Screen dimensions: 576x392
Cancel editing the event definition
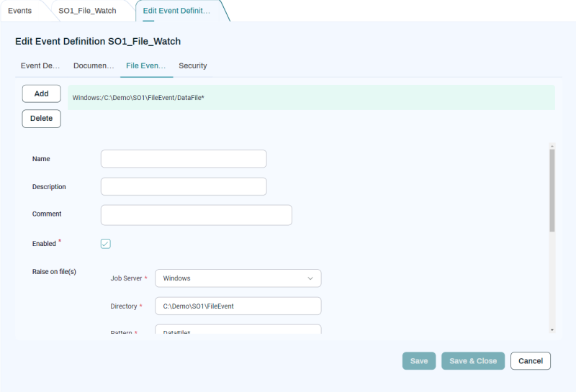point(531,361)
